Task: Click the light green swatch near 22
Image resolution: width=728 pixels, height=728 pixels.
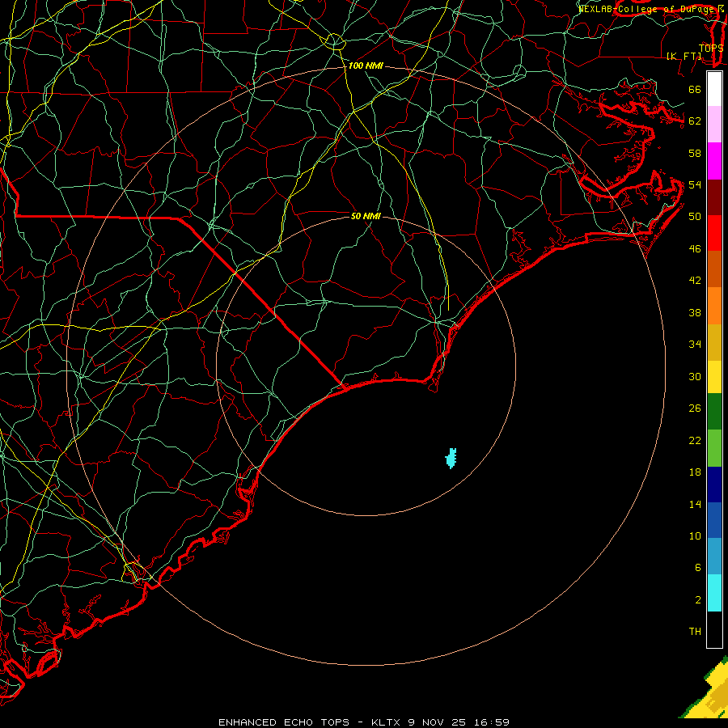Action: point(714,448)
